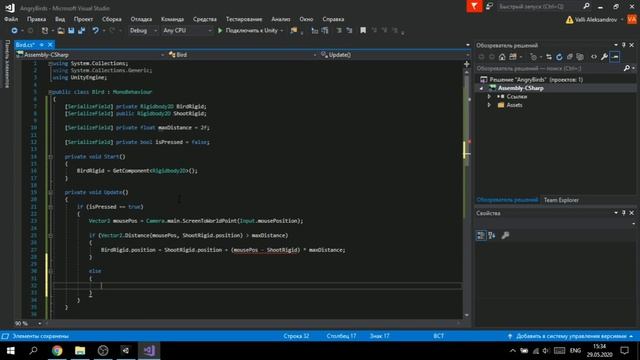The height and width of the screenshot is (360, 640).
Task: Close the Bird.cs tab
Action: click(x=50, y=44)
